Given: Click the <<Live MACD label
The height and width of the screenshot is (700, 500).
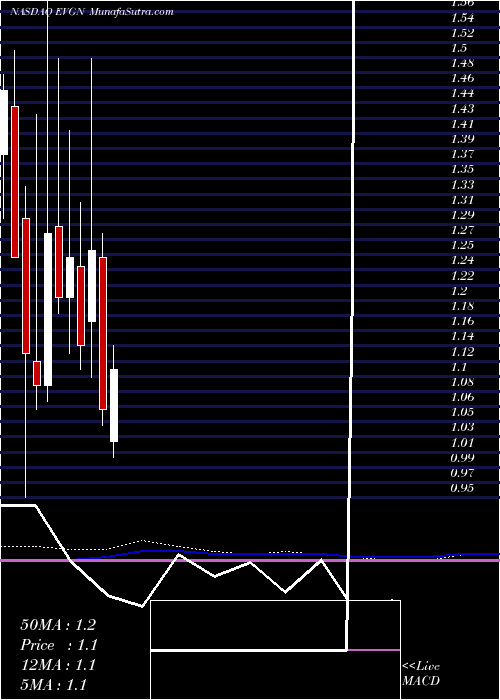Looking at the screenshot, I should pos(421,674).
